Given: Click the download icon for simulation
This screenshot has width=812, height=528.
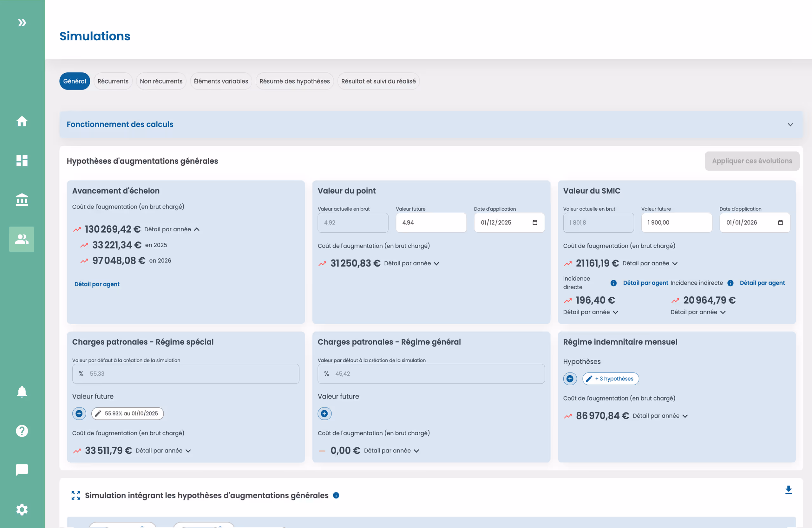Looking at the screenshot, I should 788,490.
